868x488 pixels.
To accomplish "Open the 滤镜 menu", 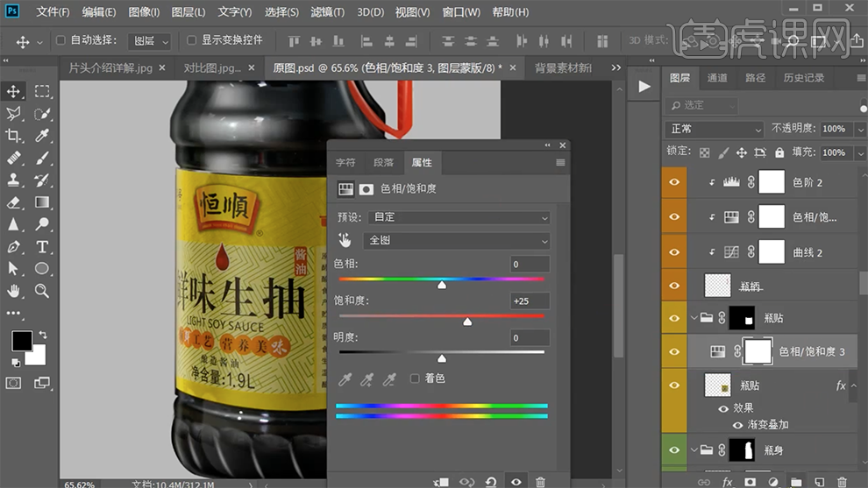I will [x=327, y=12].
